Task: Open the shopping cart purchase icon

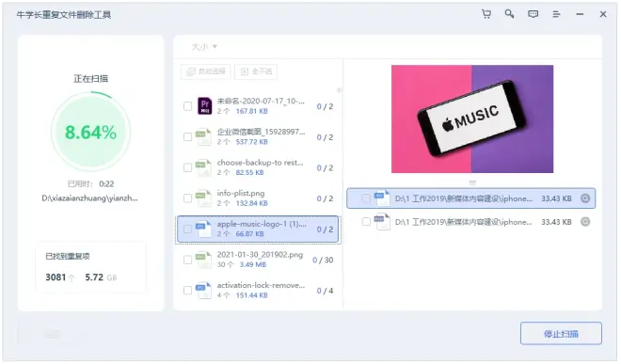Action: [486, 14]
